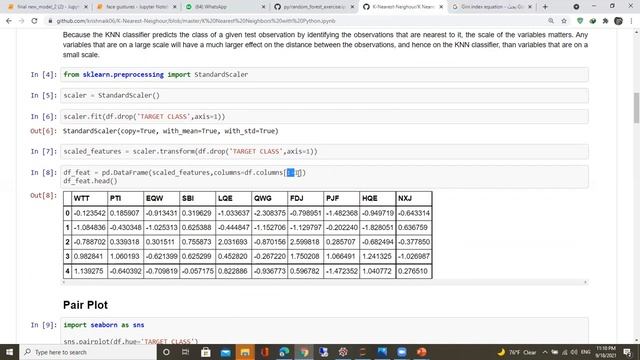Open the network icon in system tray
Screen dimensions: 640x360
click(x=564, y=352)
